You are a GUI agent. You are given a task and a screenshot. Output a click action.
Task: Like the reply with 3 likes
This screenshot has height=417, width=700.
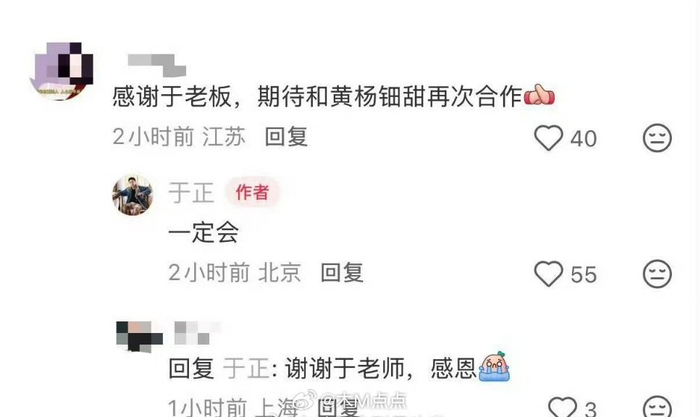(562, 407)
